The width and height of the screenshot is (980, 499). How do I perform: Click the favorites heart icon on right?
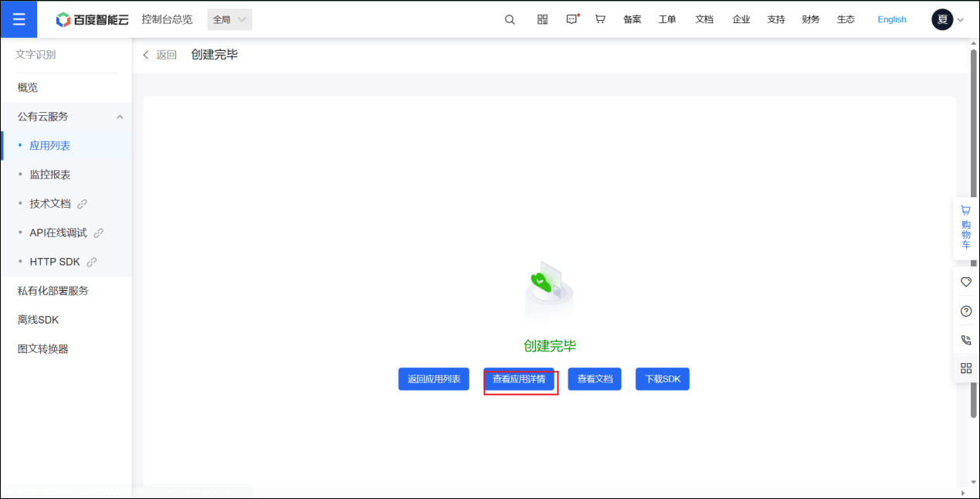[x=965, y=282]
